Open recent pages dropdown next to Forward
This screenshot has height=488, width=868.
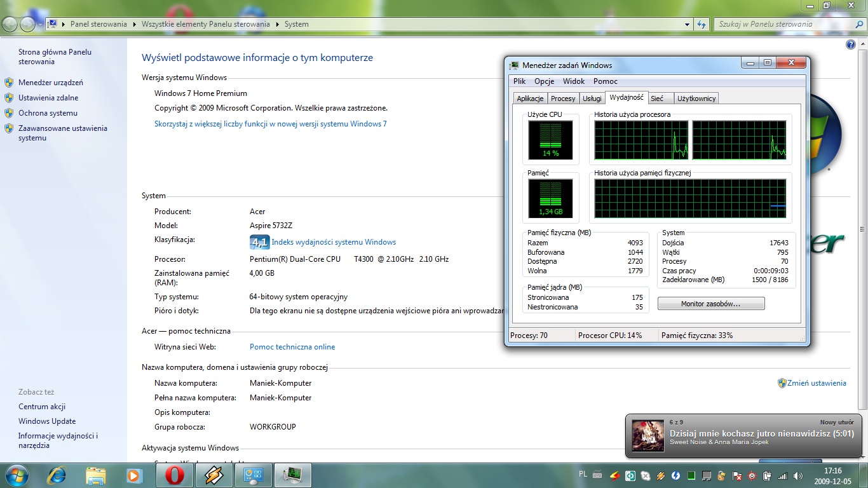click(40, 24)
